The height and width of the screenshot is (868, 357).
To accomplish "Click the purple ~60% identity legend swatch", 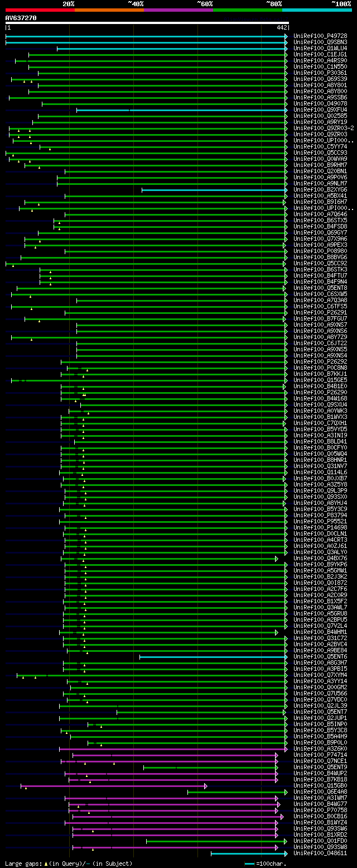I will point(178,10).
